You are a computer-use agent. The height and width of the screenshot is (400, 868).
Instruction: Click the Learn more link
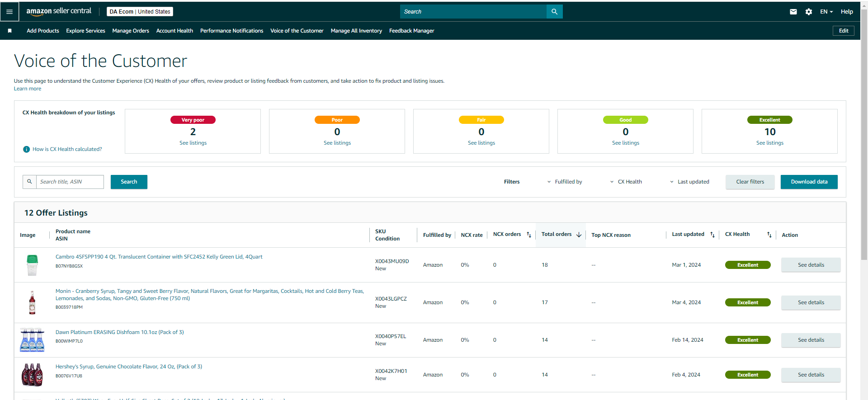click(28, 89)
